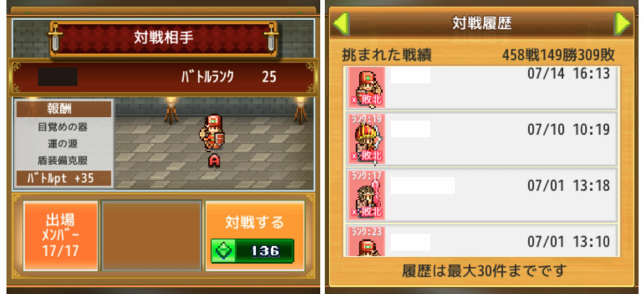Viewport: 644px width, 294px height.
Task: Select the 07/01 13:18 history entry
Action: tap(481, 195)
